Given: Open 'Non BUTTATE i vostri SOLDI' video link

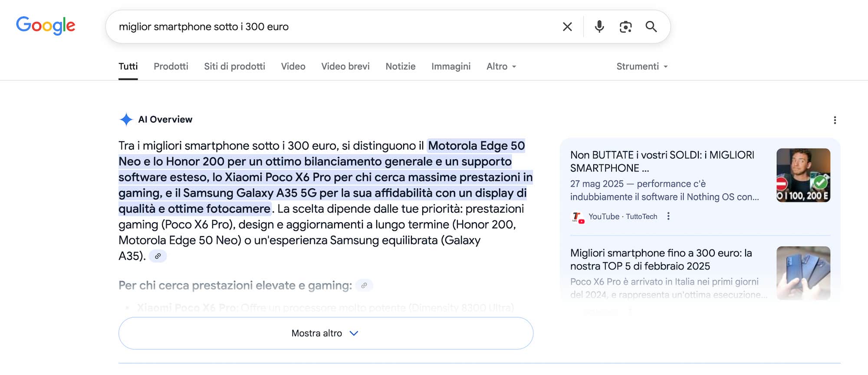Looking at the screenshot, I should (x=662, y=161).
